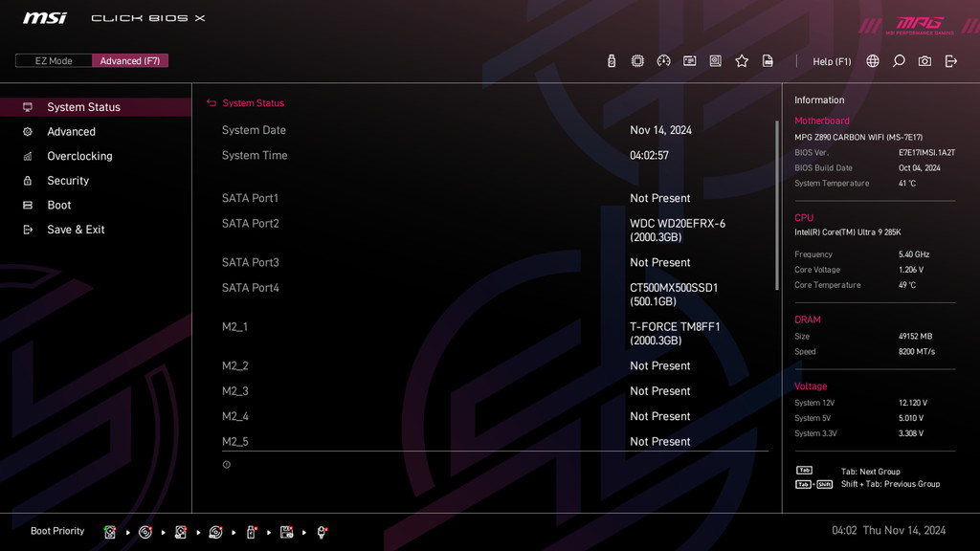Image resolution: width=980 pixels, height=551 pixels.
Task: Click BIOS version E7E17IMSI.1A2T
Action: click(x=926, y=152)
